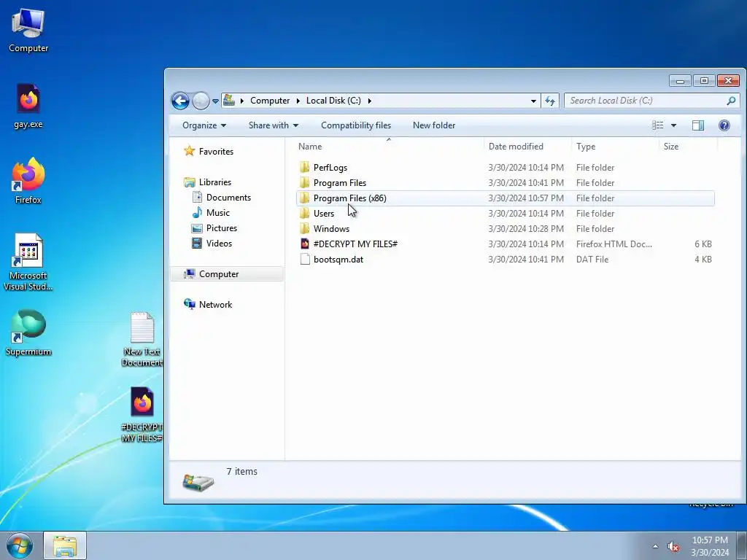Screen dimensions: 747x560
Task: Sort by Date modified column header
Action: coord(527,147)
